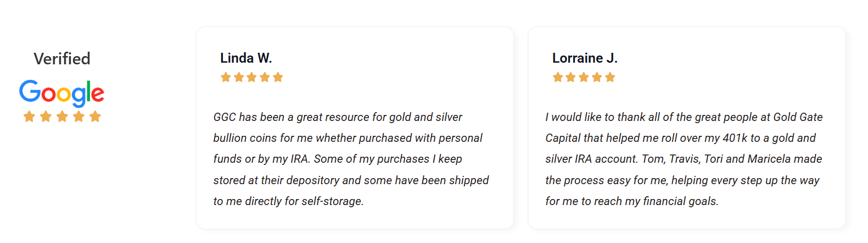
Task: Click the second star under Google logo
Action: pos(46,117)
